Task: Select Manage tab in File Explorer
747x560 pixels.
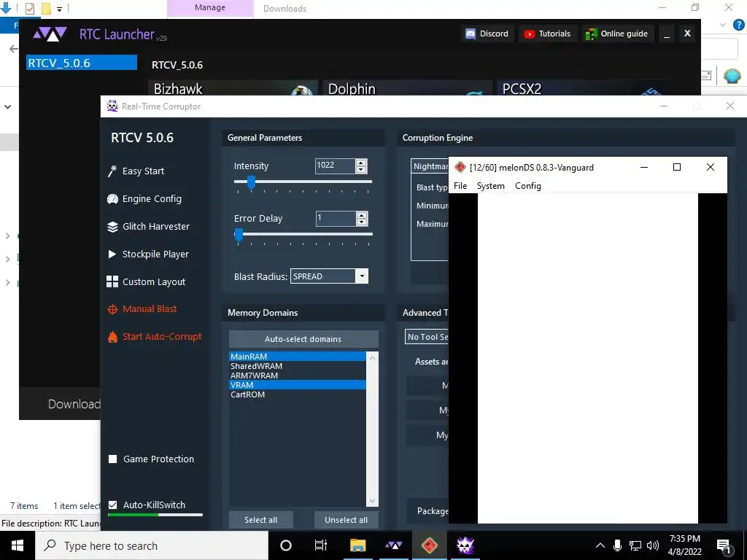Action: click(210, 8)
